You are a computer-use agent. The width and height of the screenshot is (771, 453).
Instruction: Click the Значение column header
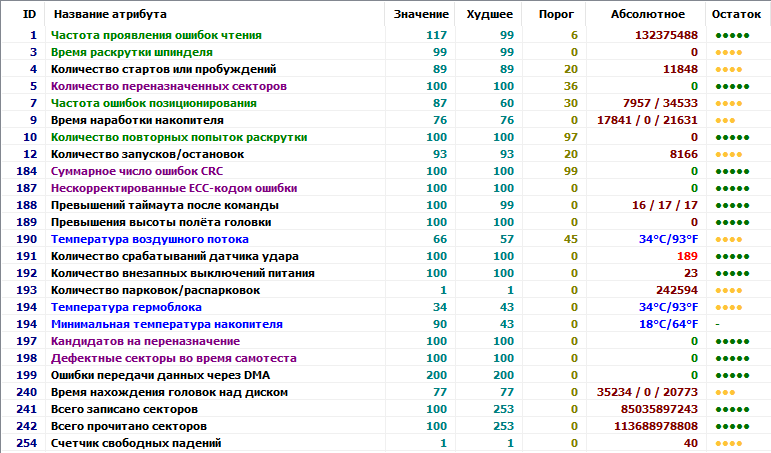pyautogui.click(x=421, y=14)
